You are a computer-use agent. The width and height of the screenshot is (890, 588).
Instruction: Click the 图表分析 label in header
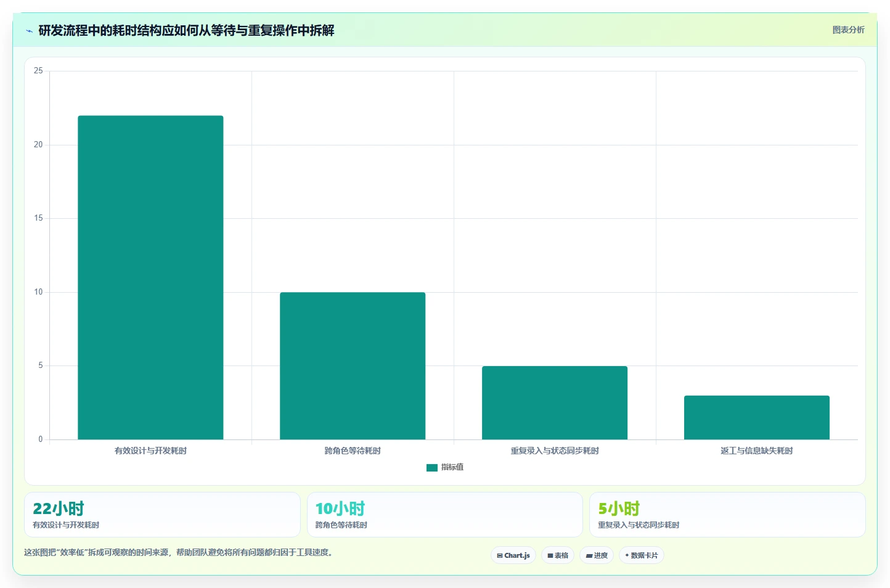(x=848, y=30)
